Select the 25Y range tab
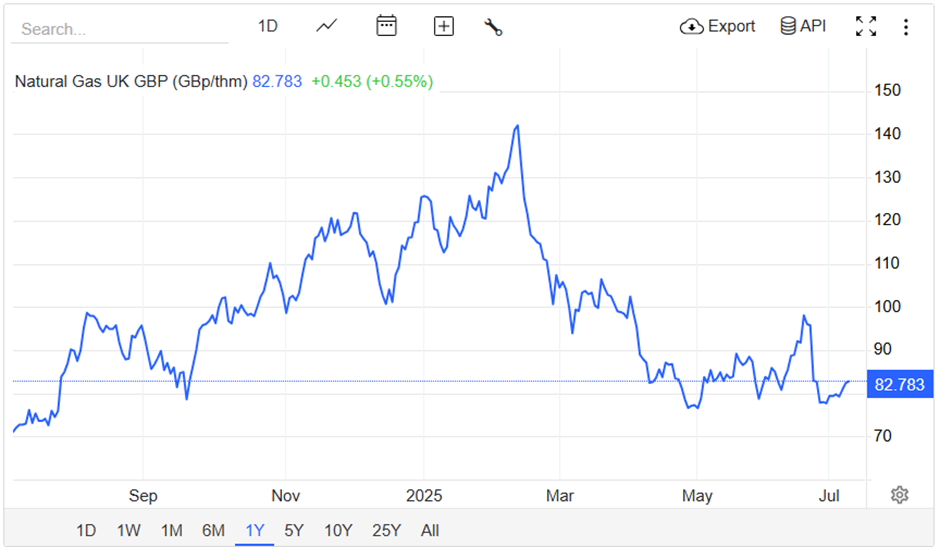 pyautogui.click(x=386, y=530)
